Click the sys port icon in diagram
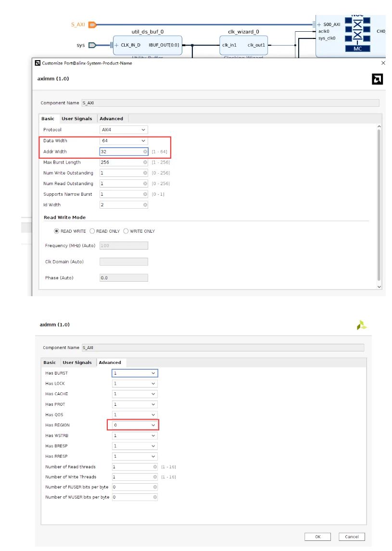392x551 pixels. 92,45
